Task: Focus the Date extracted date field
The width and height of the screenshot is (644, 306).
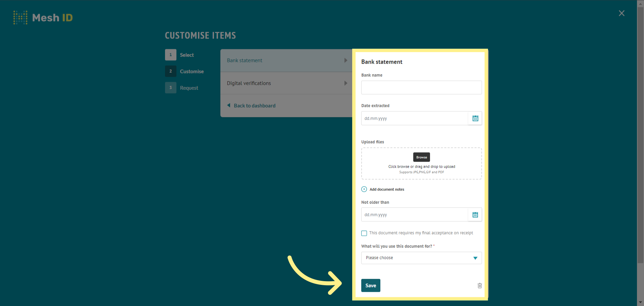Action: pos(415,118)
